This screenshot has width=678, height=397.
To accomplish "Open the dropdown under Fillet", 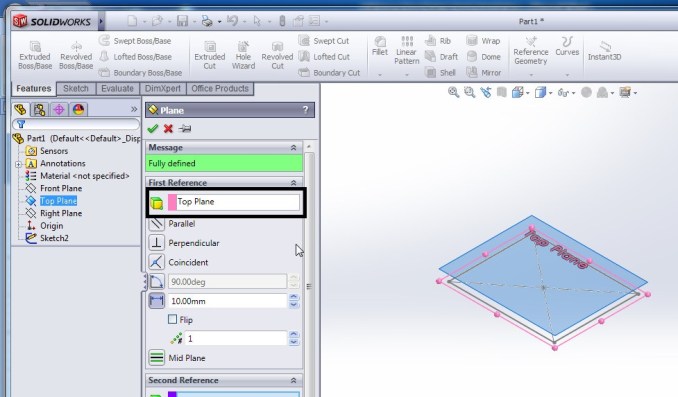I will coord(380,75).
